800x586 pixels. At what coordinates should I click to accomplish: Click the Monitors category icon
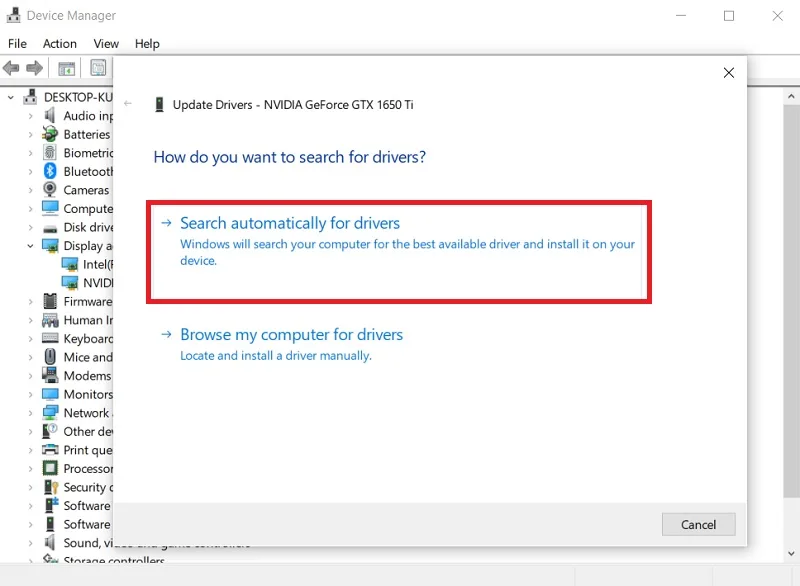pos(50,394)
